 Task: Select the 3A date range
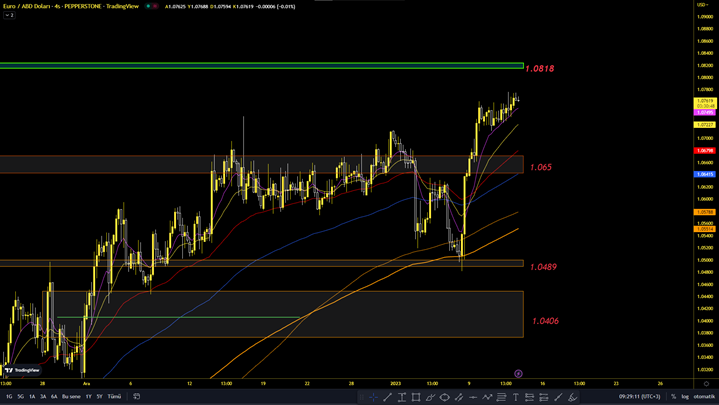[43, 396]
